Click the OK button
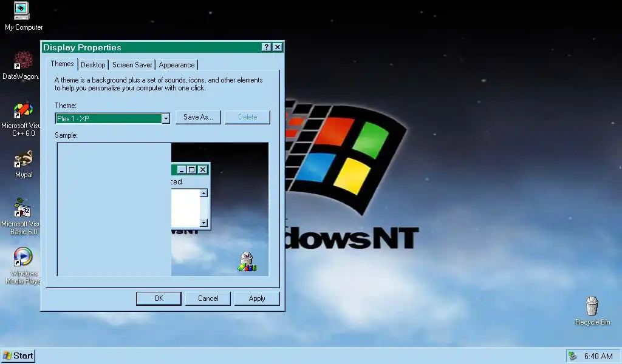This screenshot has height=364, width=622. [x=159, y=298]
